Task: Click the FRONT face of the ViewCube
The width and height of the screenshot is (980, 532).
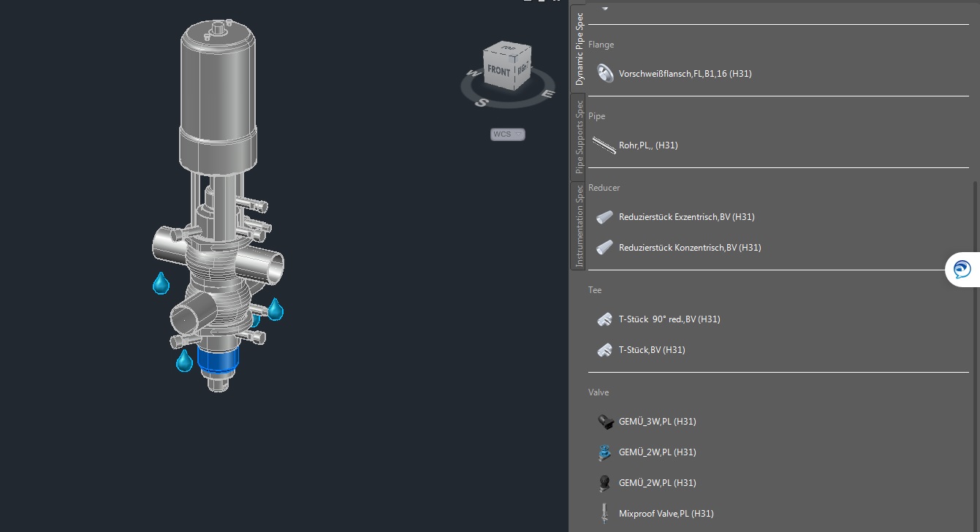Action: [x=501, y=72]
